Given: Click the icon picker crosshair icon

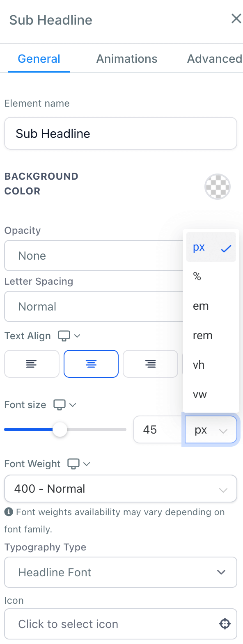Looking at the screenshot, I should [225, 624].
